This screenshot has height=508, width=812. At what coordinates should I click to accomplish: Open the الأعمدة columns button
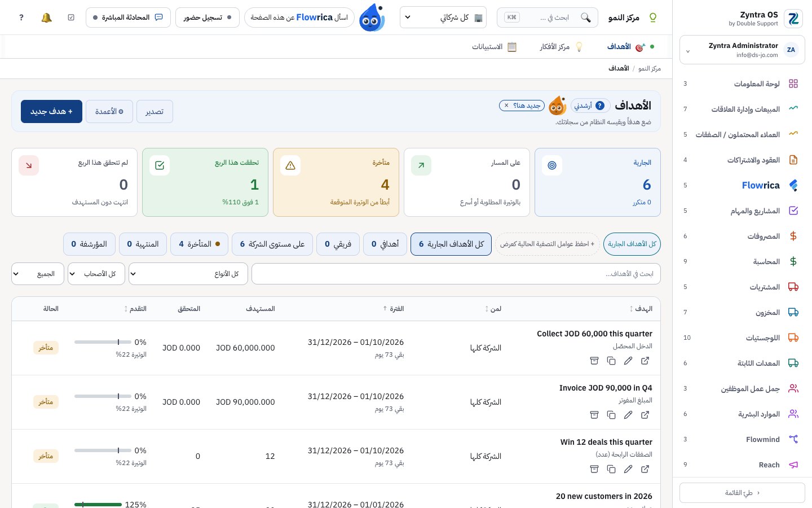(109, 111)
